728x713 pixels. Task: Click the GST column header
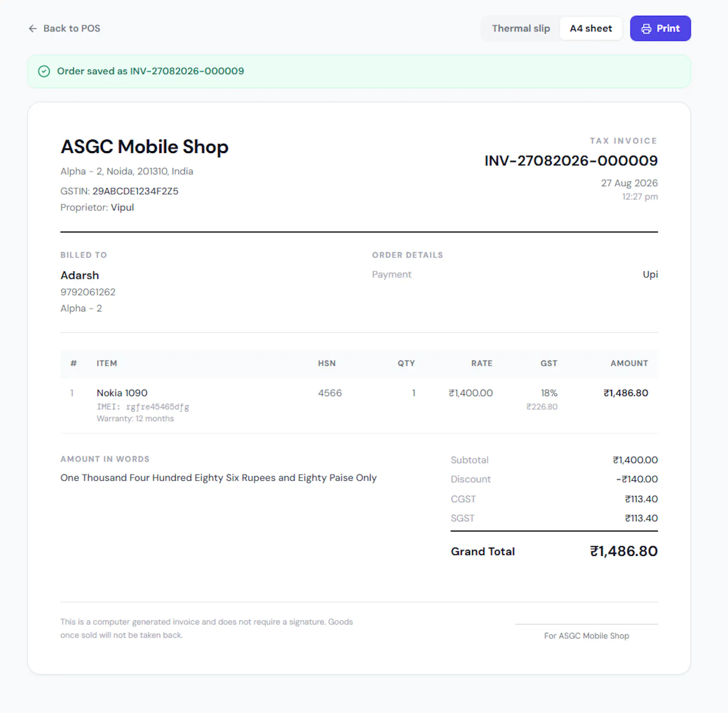(x=549, y=363)
